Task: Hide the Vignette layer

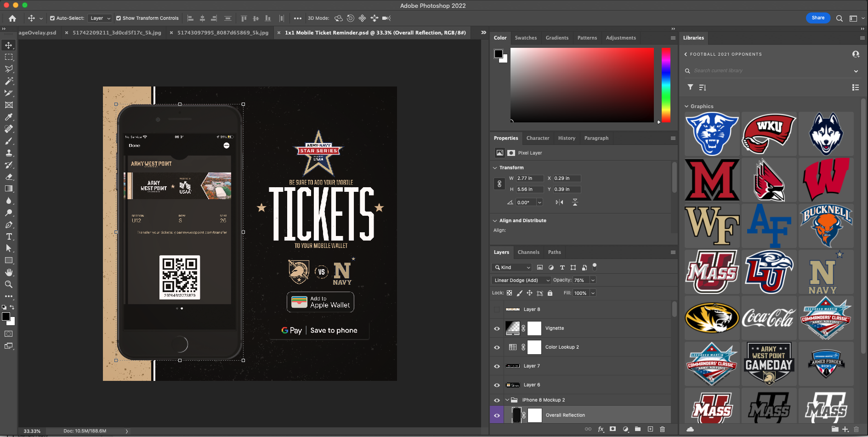Action: point(497,328)
